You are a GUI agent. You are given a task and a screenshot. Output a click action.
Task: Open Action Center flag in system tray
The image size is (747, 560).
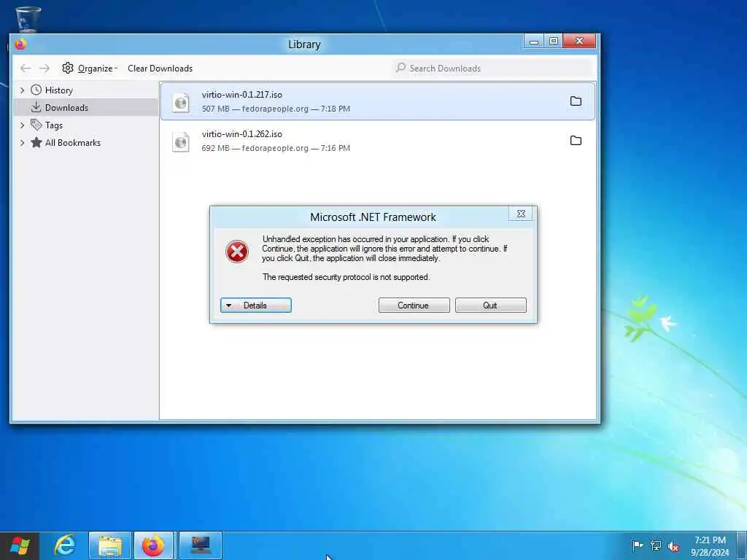638,545
